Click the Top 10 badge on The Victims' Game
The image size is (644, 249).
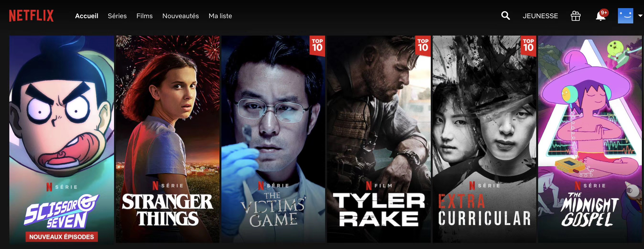[x=317, y=45]
